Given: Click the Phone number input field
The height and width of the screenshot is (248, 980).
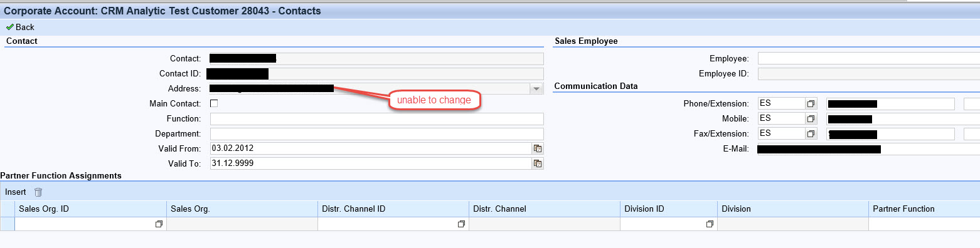Looking at the screenshot, I should [x=891, y=103].
